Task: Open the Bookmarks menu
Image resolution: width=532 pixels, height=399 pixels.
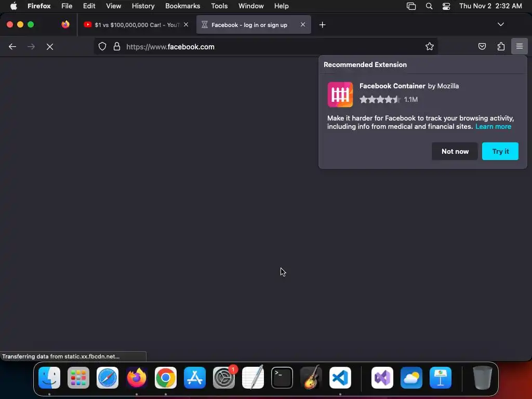Action: (x=182, y=6)
